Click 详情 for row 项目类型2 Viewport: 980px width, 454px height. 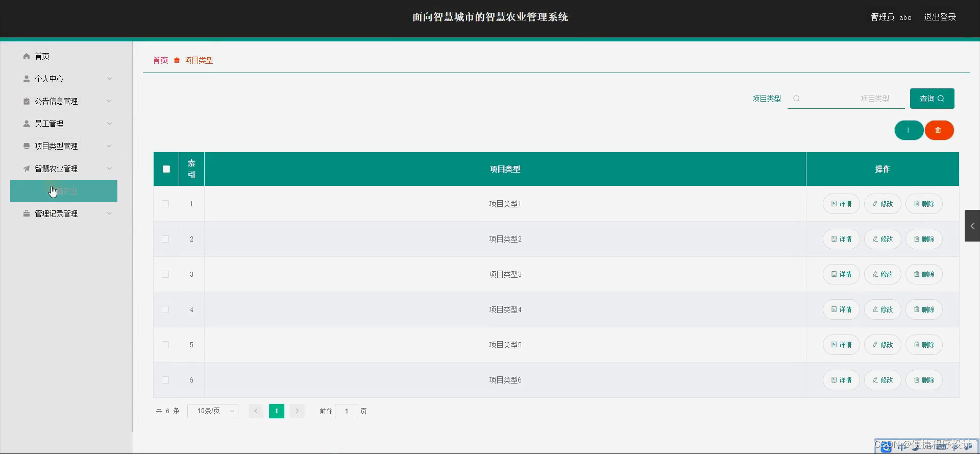841,239
